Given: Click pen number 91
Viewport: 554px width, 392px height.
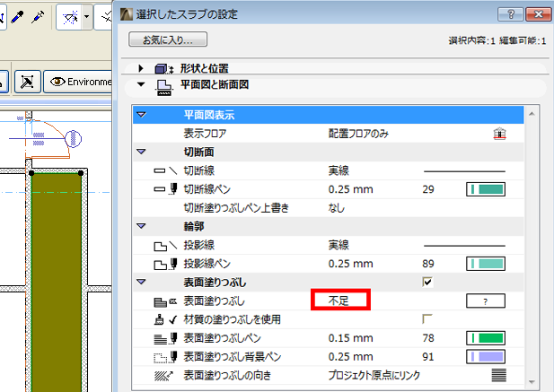Looking at the screenshot, I should click(x=428, y=357).
